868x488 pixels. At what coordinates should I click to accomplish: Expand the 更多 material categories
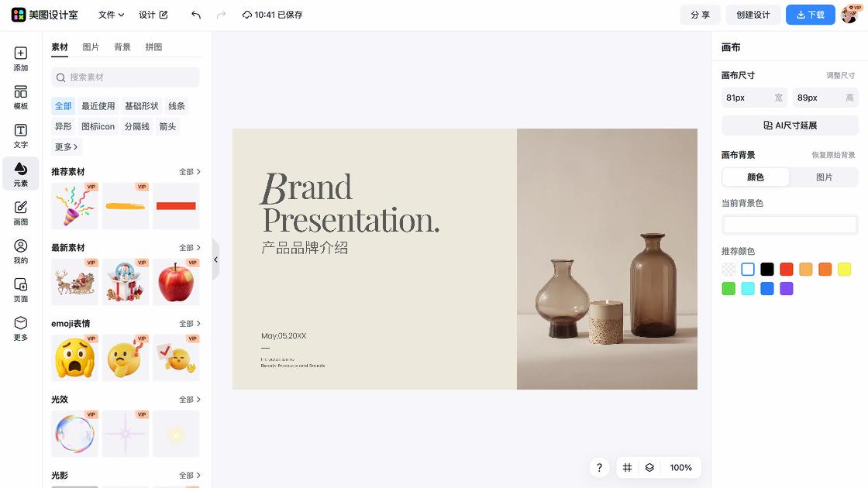click(x=66, y=147)
